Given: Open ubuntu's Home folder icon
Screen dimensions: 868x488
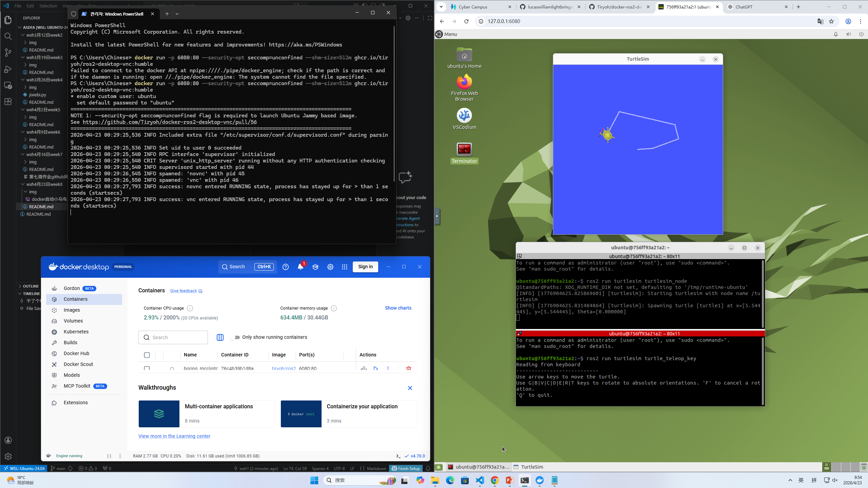Looking at the screenshot, I should [x=464, y=58].
